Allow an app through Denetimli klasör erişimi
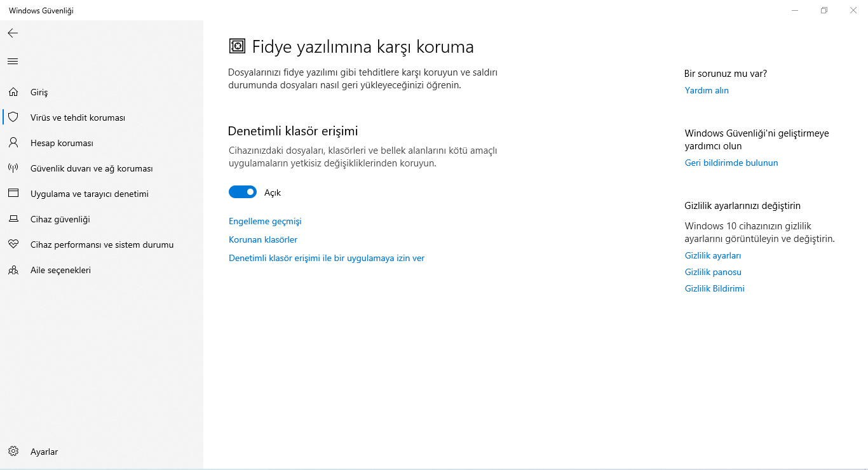868x470 pixels. [x=327, y=258]
